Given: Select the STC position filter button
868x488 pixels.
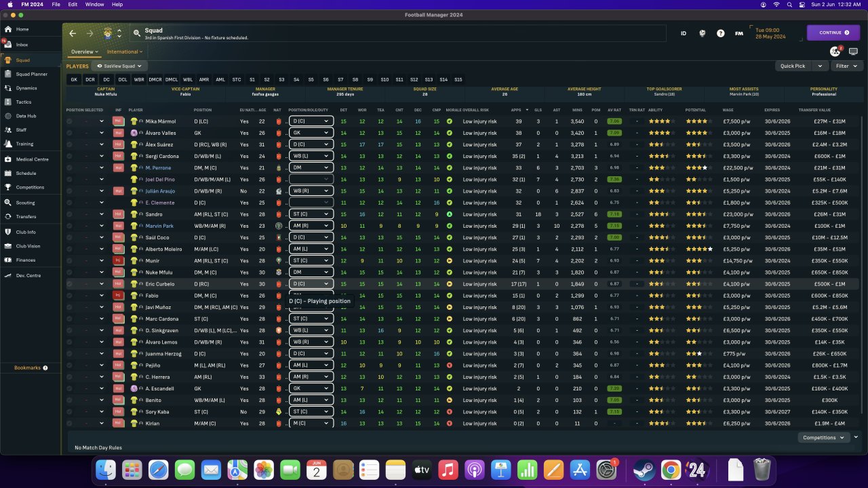Looking at the screenshot, I should [237, 79].
